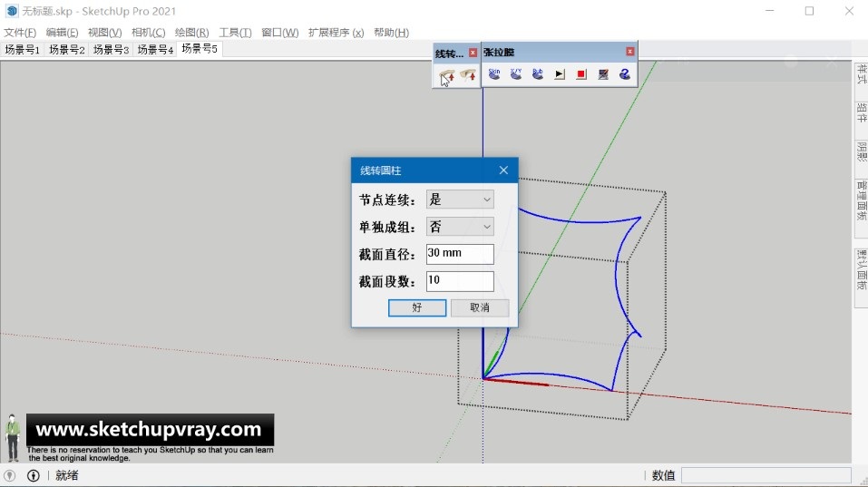Open the 绘图(R) menu

tap(191, 33)
